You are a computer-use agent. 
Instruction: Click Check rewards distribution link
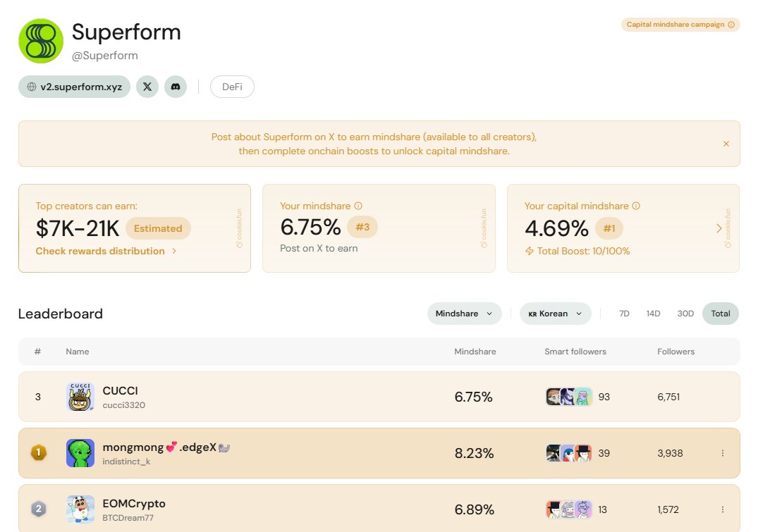point(99,251)
